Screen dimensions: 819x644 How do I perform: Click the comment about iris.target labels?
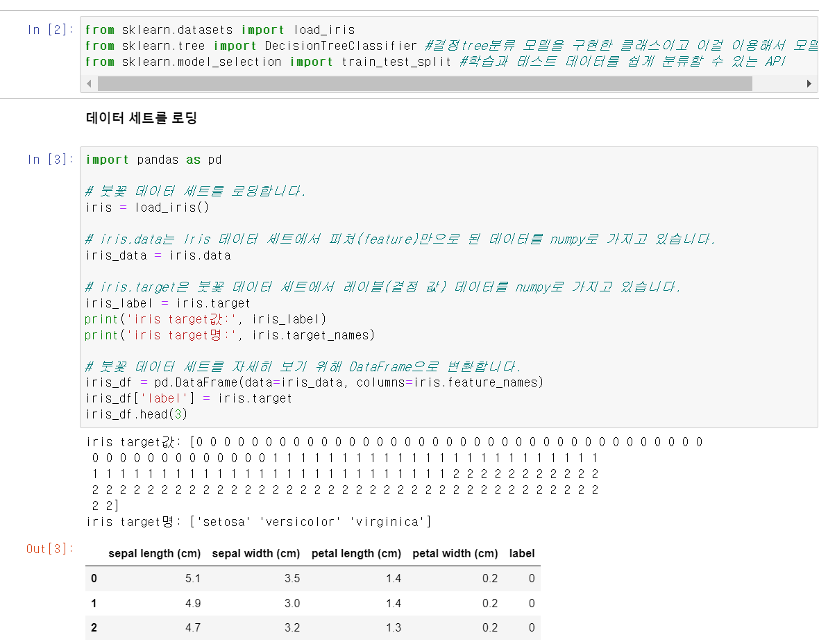[383, 287]
